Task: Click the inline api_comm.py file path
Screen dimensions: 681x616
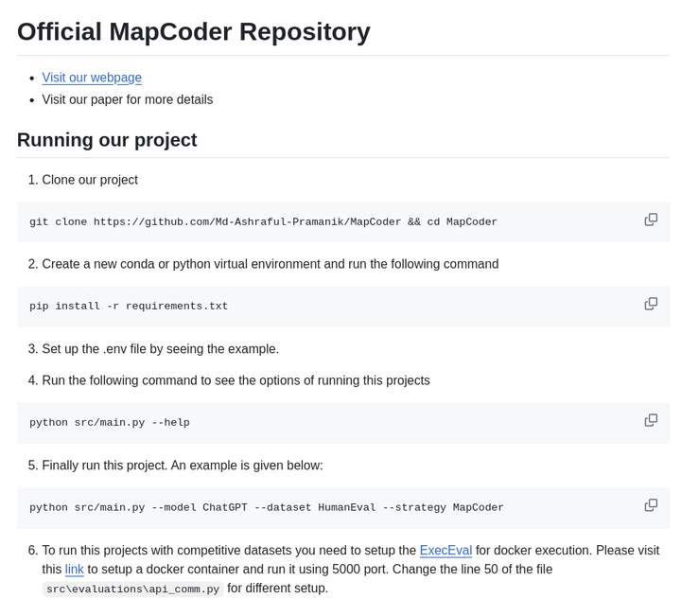Action: (132, 590)
